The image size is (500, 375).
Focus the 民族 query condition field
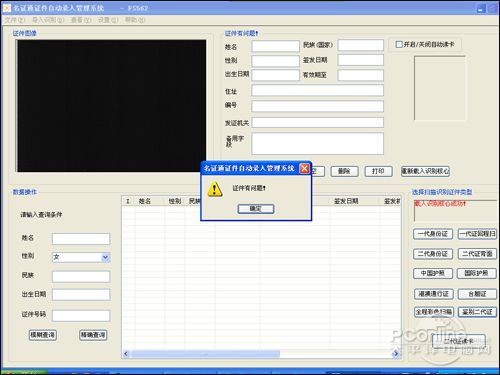pyautogui.click(x=81, y=276)
